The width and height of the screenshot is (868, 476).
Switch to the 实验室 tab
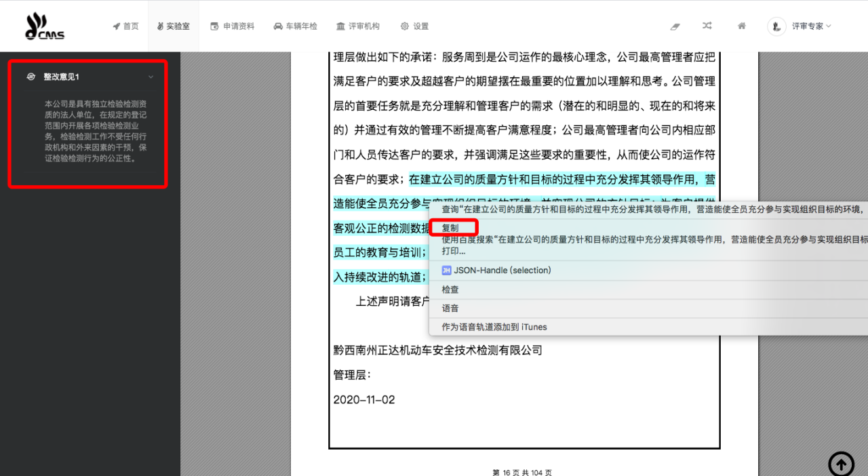(x=173, y=26)
